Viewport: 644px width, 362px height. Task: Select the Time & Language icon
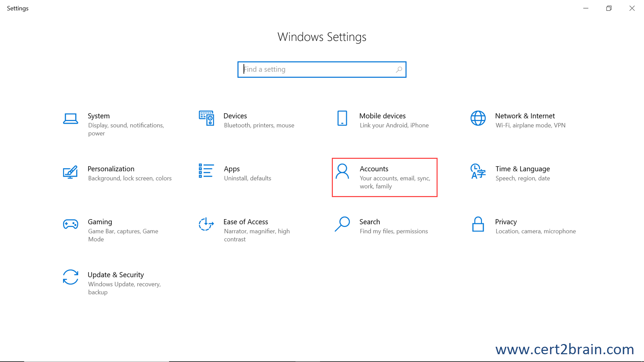click(x=478, y=171)
